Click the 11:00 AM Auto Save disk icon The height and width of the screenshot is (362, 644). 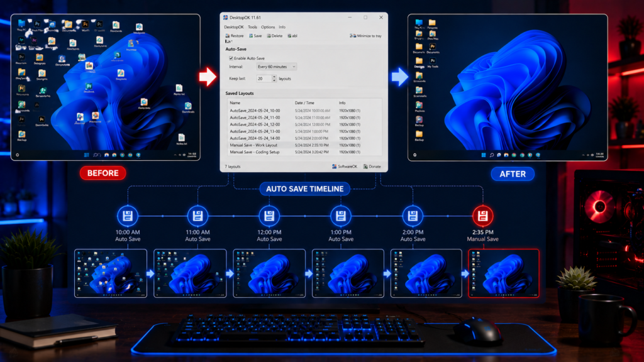pyautogui.click(x=197, y=216)
